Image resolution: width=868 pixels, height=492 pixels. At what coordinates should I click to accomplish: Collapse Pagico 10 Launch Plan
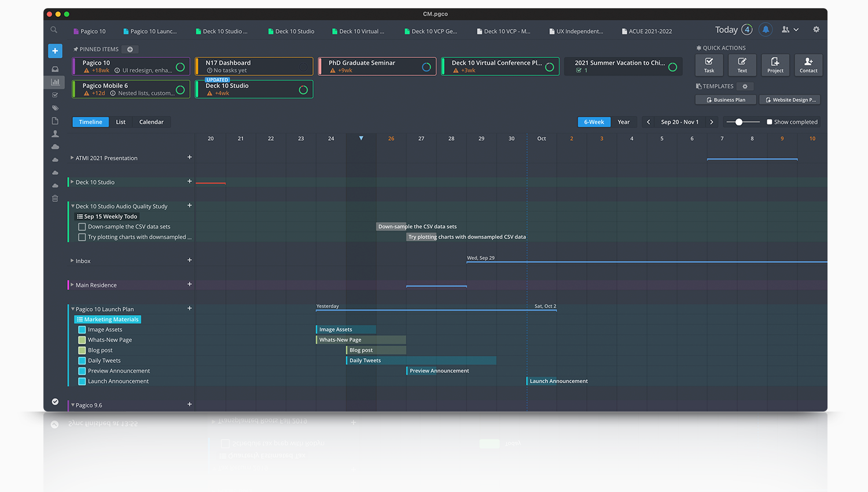coord(72,309)
